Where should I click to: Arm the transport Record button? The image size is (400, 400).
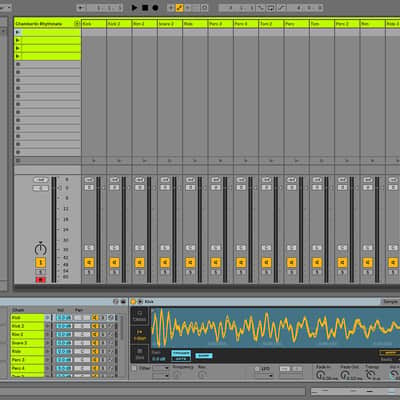tap(155, 7)
